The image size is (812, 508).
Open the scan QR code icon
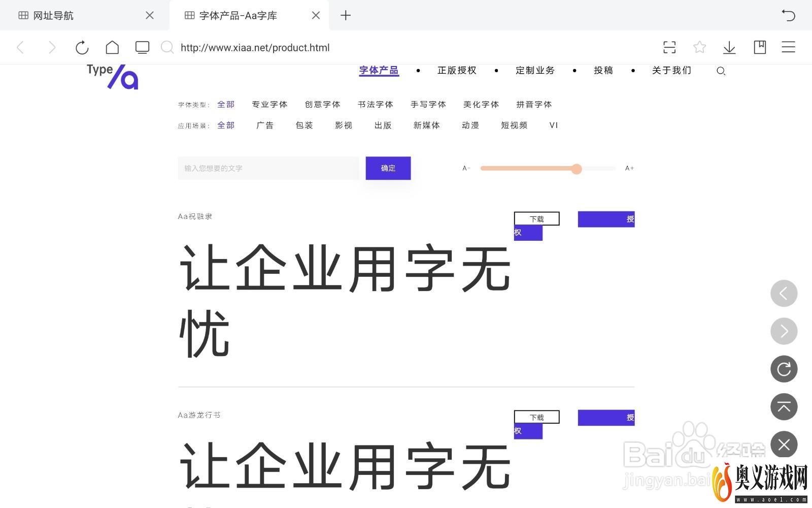click(x=669, y=47)
